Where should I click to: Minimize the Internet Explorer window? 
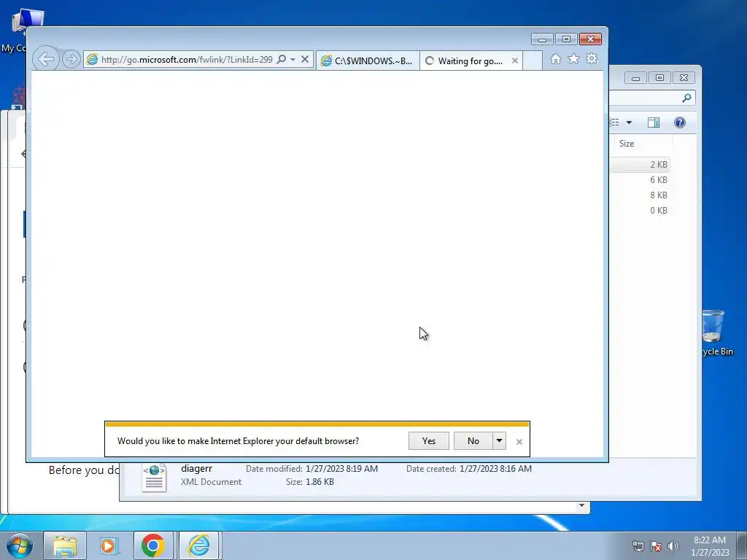(542, 39)
